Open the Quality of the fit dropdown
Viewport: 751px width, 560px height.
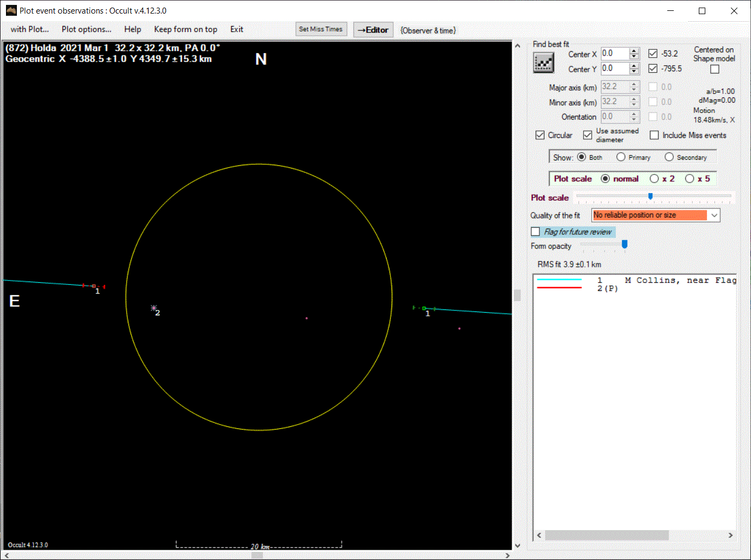715,215
